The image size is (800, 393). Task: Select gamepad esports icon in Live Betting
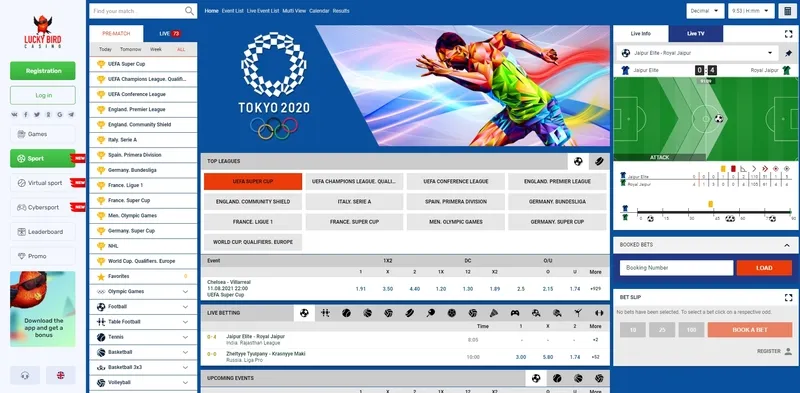515,313
